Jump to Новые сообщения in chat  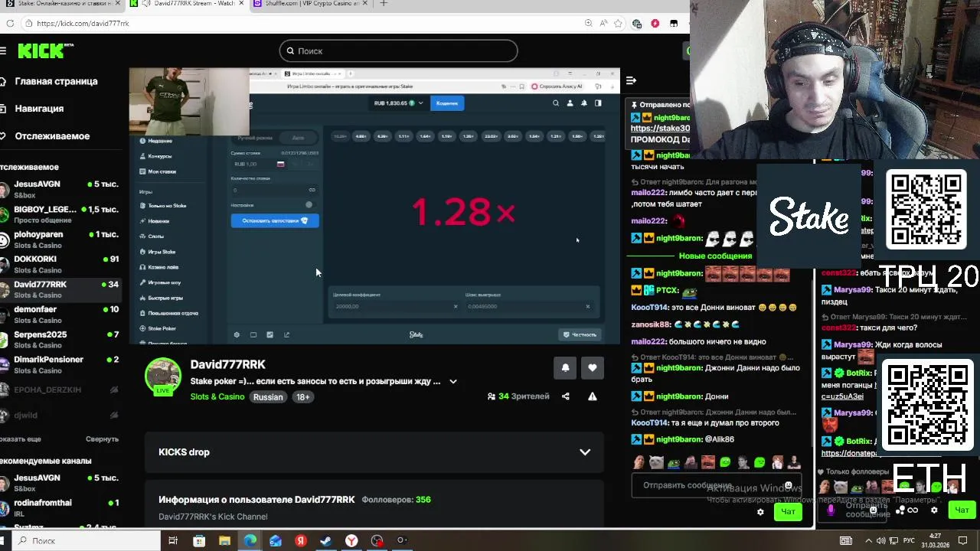(x=715, y=256)
